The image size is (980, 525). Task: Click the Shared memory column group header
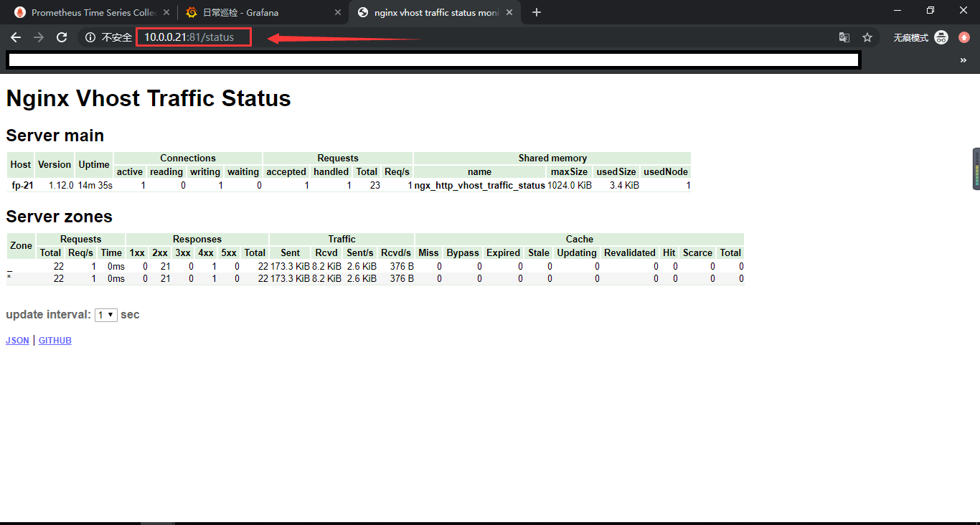tap(552, 158)
